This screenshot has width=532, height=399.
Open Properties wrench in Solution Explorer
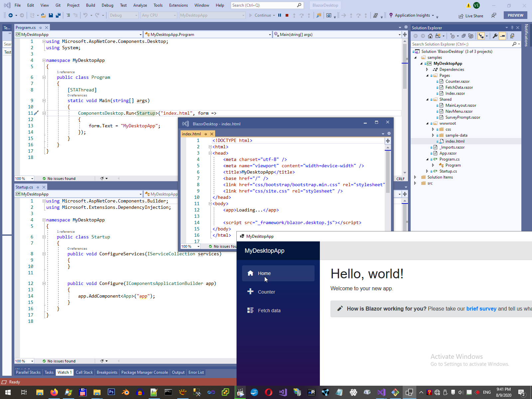tap(495, 36)
